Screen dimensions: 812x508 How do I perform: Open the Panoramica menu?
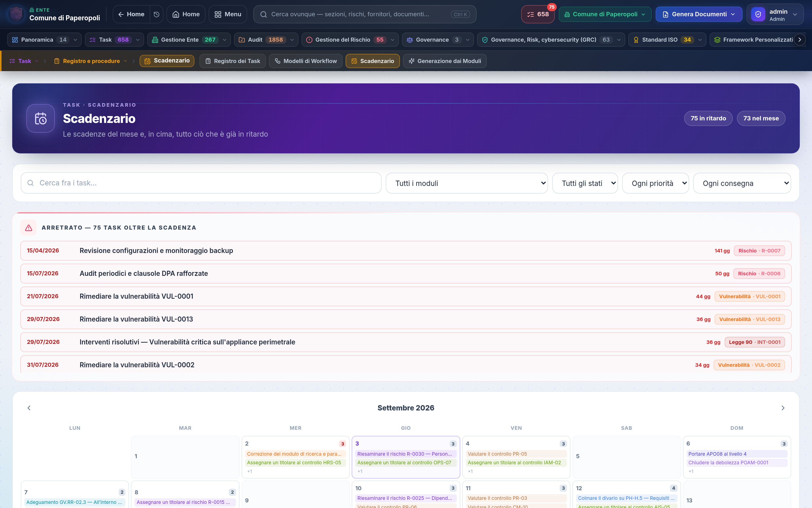pyautogui.click(x=44, y=40)
